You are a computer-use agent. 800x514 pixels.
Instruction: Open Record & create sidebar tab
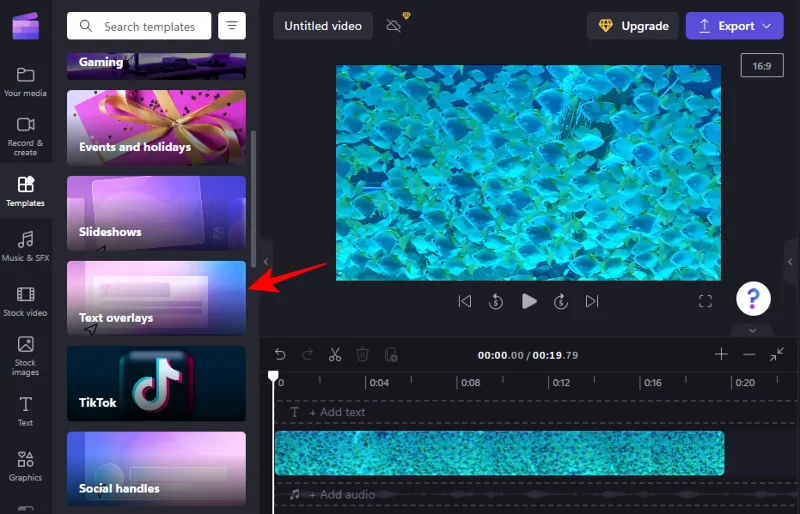tap(25, 136)
